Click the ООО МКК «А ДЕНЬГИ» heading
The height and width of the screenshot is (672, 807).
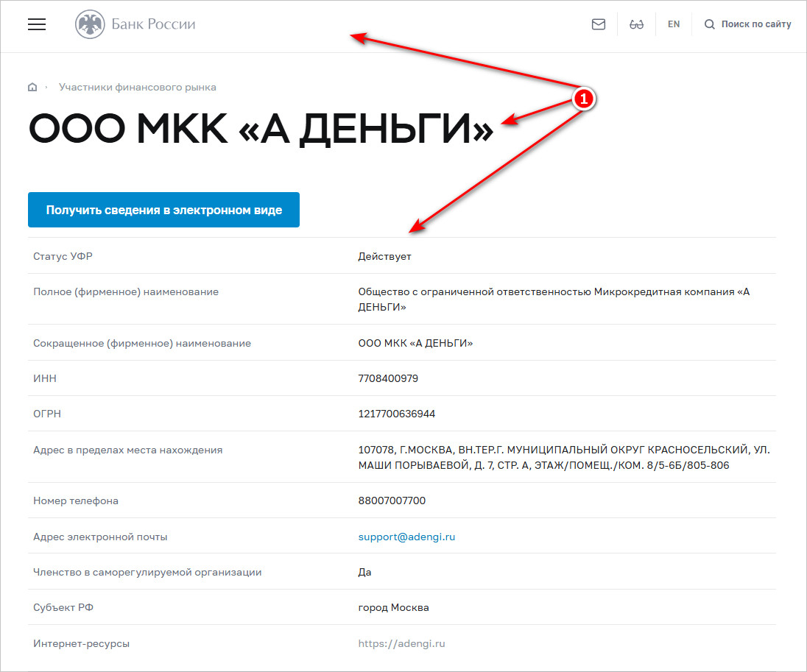coord(261,129)
